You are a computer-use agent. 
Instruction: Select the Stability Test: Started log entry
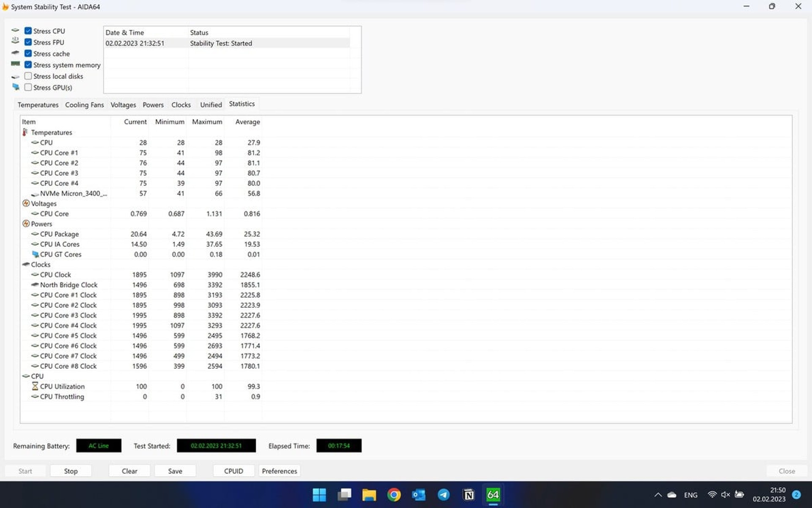(x=227, y=43)
